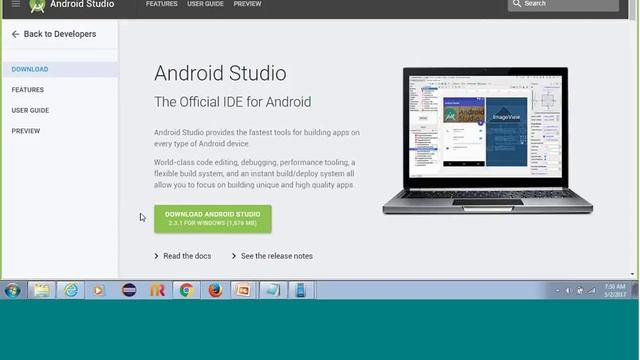
Task: Select PREVIEW in the left sidebar
Action: [x=26, y=131]
